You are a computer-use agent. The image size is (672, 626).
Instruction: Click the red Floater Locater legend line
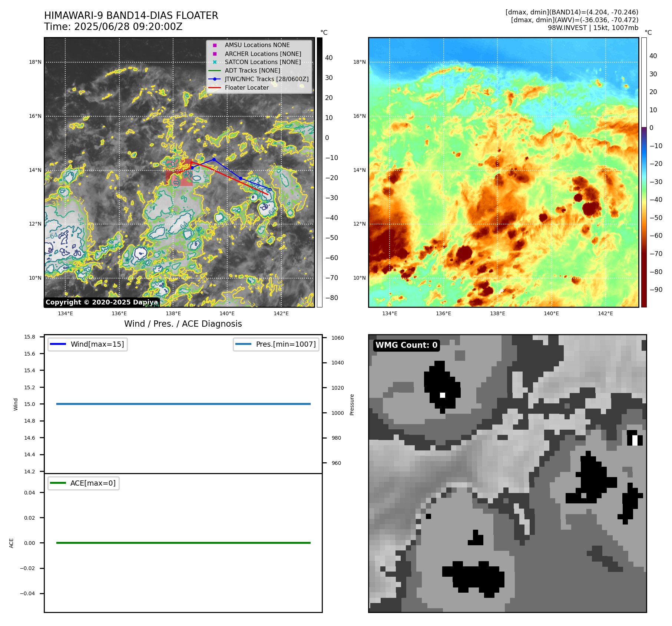pyautogui.click(x=215, y=88)
